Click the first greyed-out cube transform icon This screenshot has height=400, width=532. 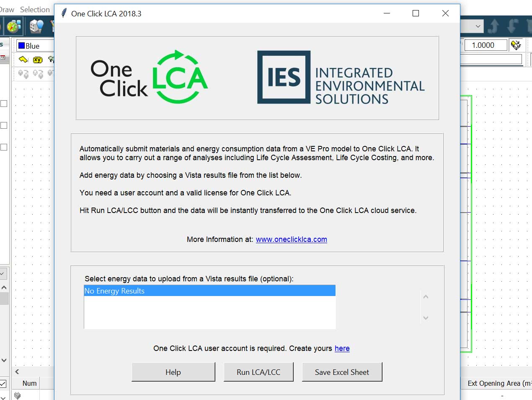23,74
